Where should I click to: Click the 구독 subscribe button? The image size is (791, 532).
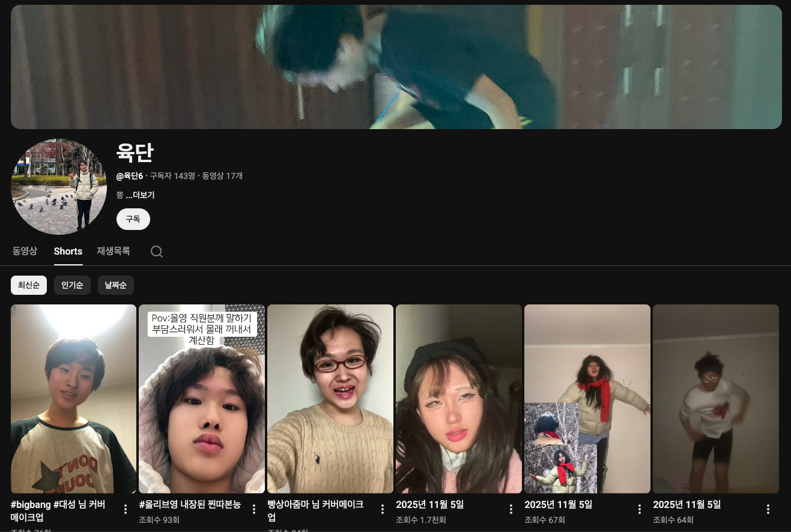point(133,219)
